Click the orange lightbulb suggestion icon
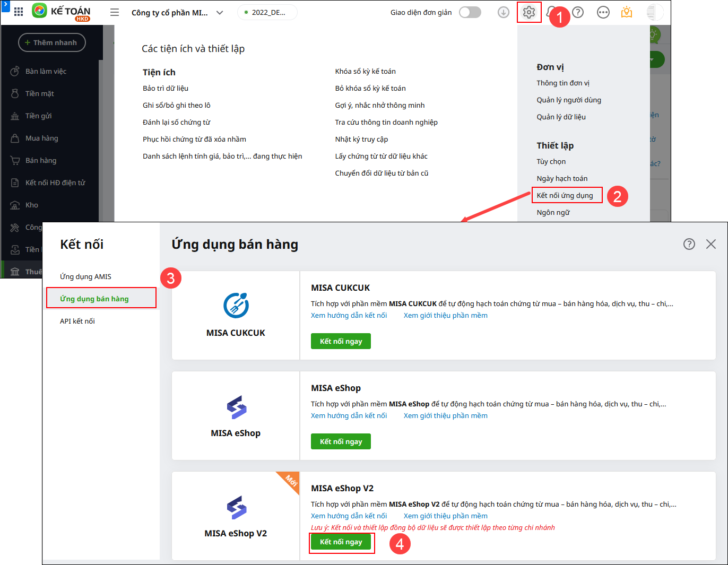The width and height of the screenshot is (728, 565). pos(627,12)
